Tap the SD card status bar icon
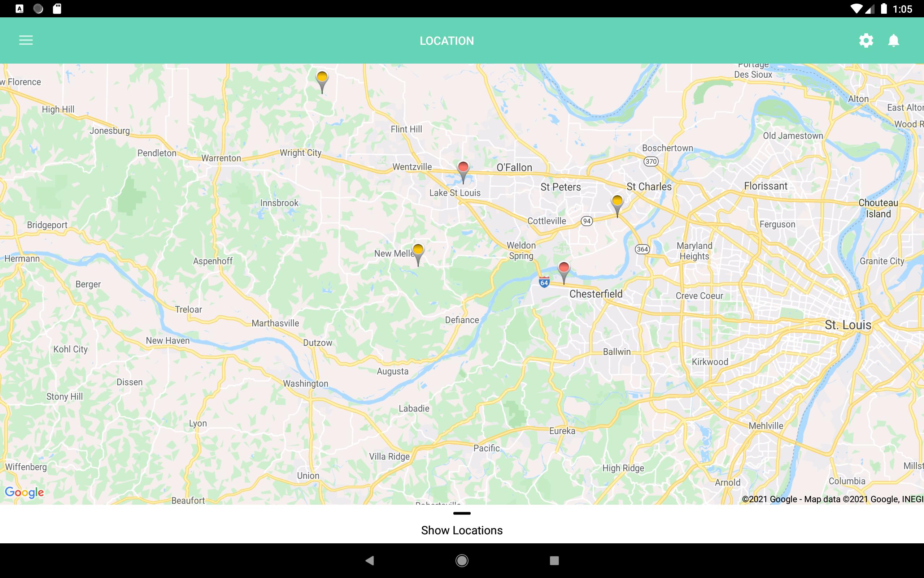 click(x=57, y=8)
